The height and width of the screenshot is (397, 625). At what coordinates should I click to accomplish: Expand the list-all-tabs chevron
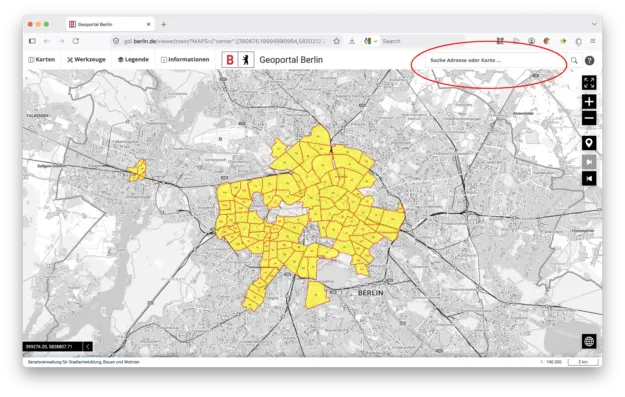click(x=594, y=24)
